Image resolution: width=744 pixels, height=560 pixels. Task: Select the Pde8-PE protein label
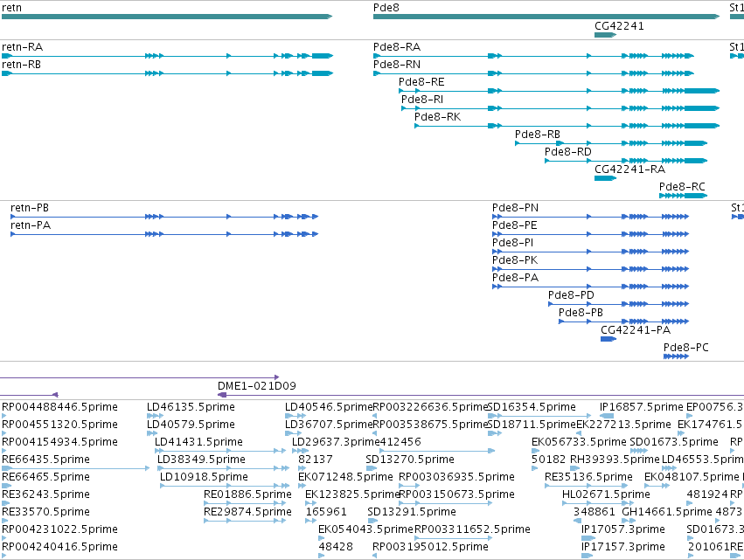coord(514,225)
